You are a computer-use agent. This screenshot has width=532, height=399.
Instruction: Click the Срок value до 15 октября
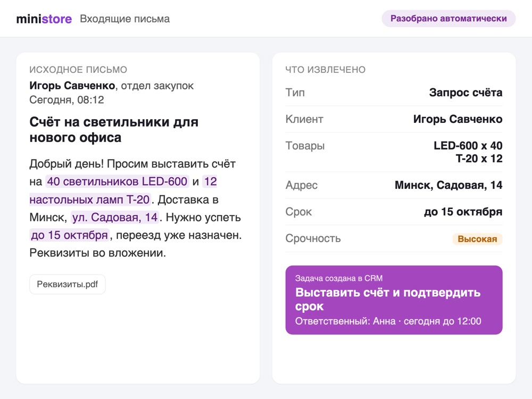463,212
